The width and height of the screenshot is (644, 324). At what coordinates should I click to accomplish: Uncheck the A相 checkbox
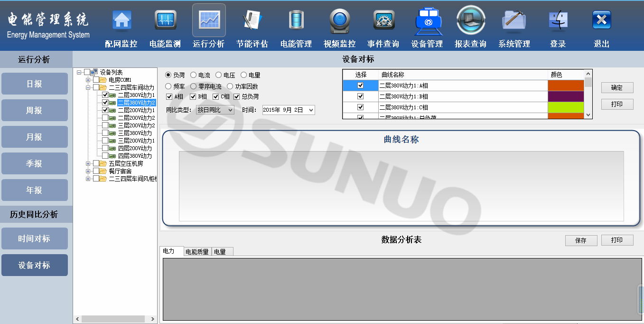point(169,97)
